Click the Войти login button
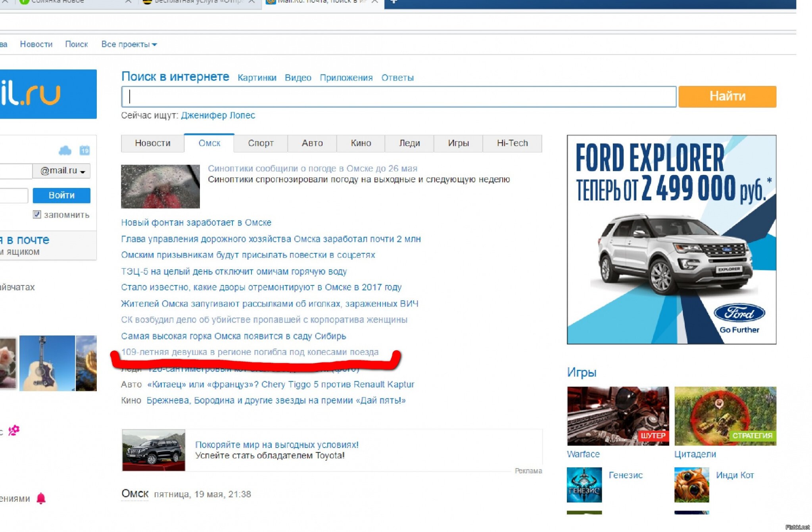This screenshot has width=812, height=532. pos(61,195)
